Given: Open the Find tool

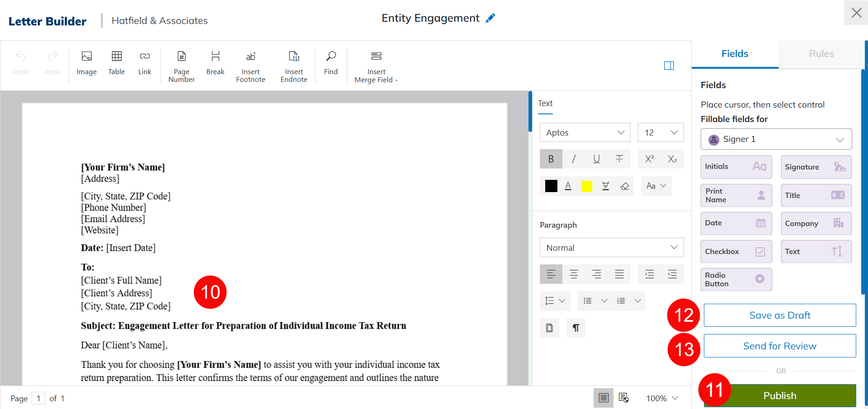Looking at the screenshot, I should 330,62.
